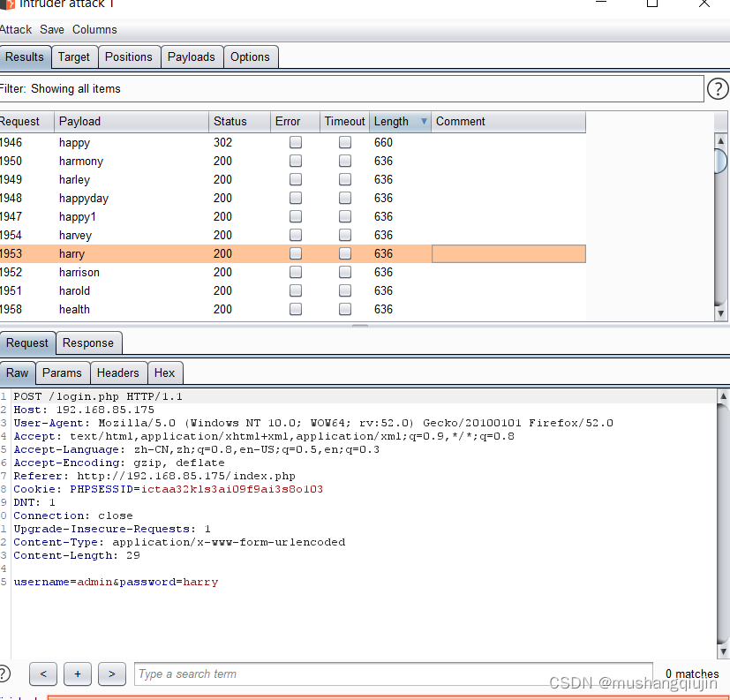Select the row with payload harley

pos(293,179)
